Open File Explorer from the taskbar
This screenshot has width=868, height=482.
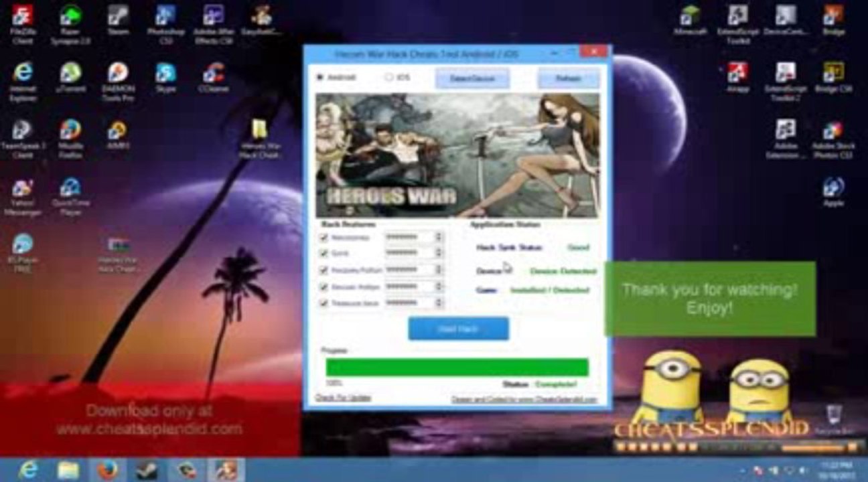[x=68, y=471]
